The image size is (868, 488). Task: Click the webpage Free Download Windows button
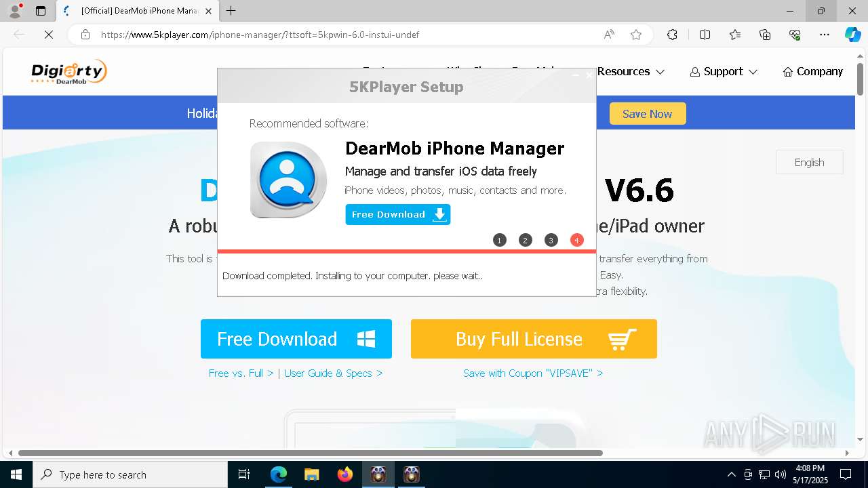[296, 339]
